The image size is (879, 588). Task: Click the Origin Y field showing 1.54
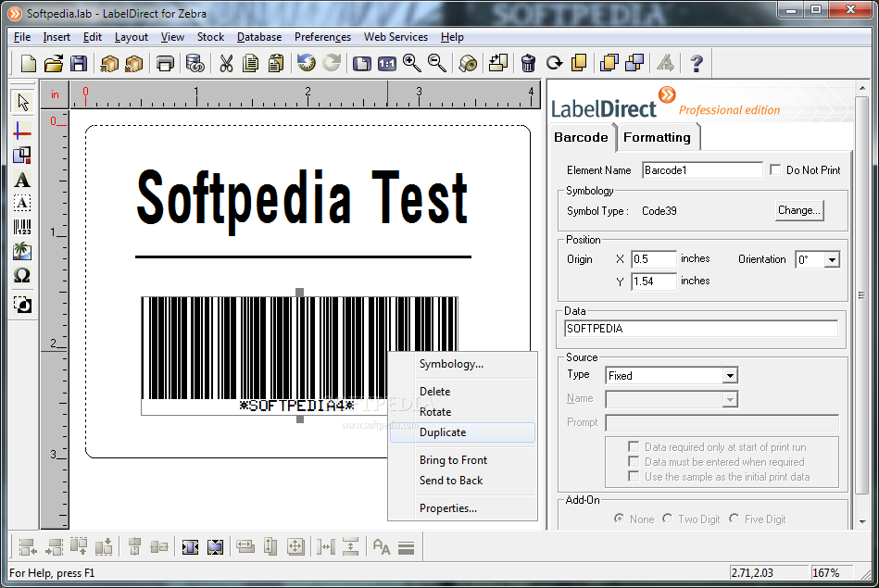[x=654, y=281]
